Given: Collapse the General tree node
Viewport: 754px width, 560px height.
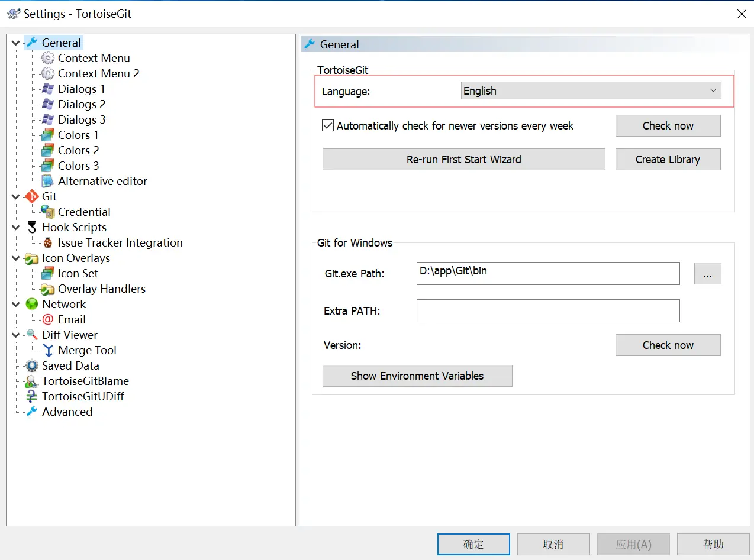Looking at the screenshot, I should click(15, 43).
